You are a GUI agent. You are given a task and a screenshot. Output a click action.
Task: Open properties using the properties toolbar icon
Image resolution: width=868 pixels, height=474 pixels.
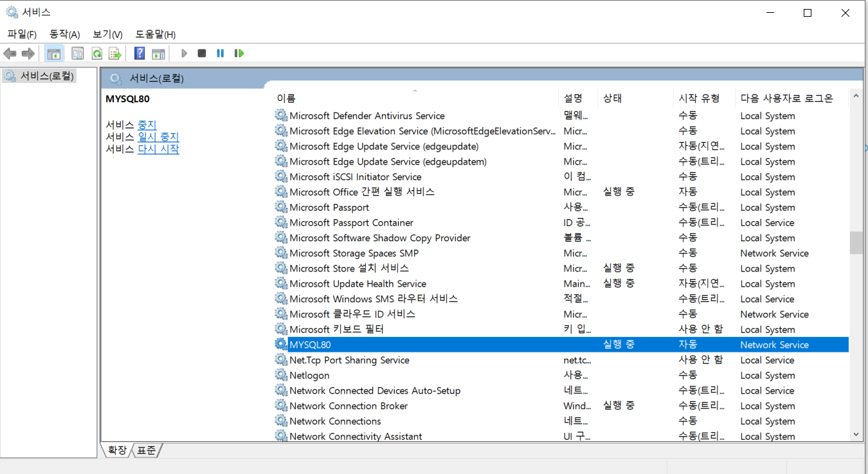click(x=77, y=53)
